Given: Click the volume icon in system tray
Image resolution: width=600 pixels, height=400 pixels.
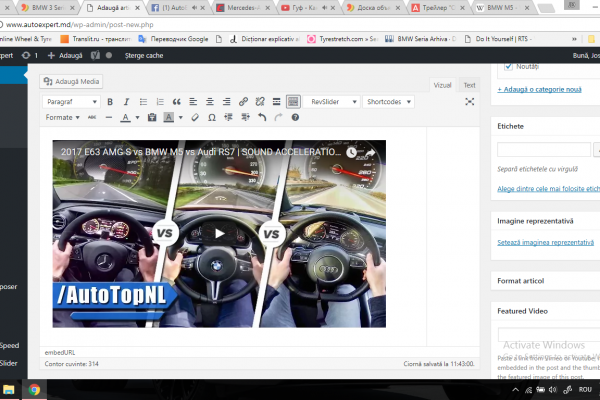Looking at the screenshot, I should [x=553, y=390].
